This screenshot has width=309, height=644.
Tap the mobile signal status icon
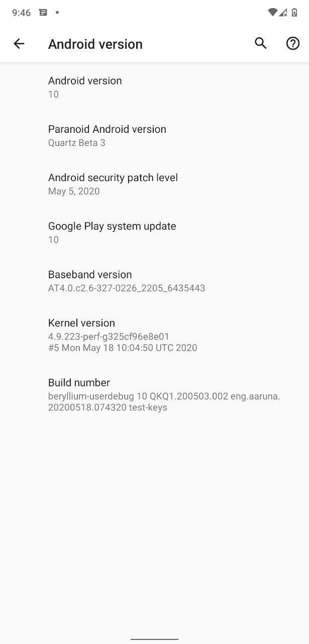(283, 12)
